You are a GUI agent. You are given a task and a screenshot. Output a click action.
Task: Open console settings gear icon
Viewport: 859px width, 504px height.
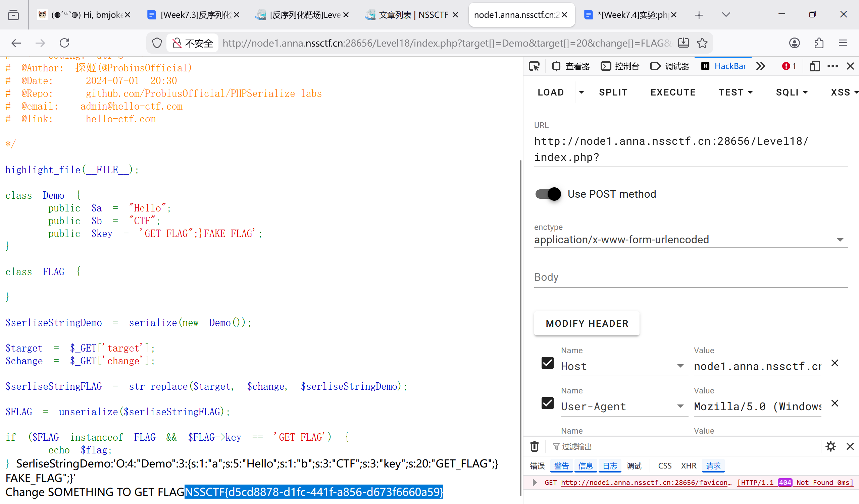pos(830,446)
